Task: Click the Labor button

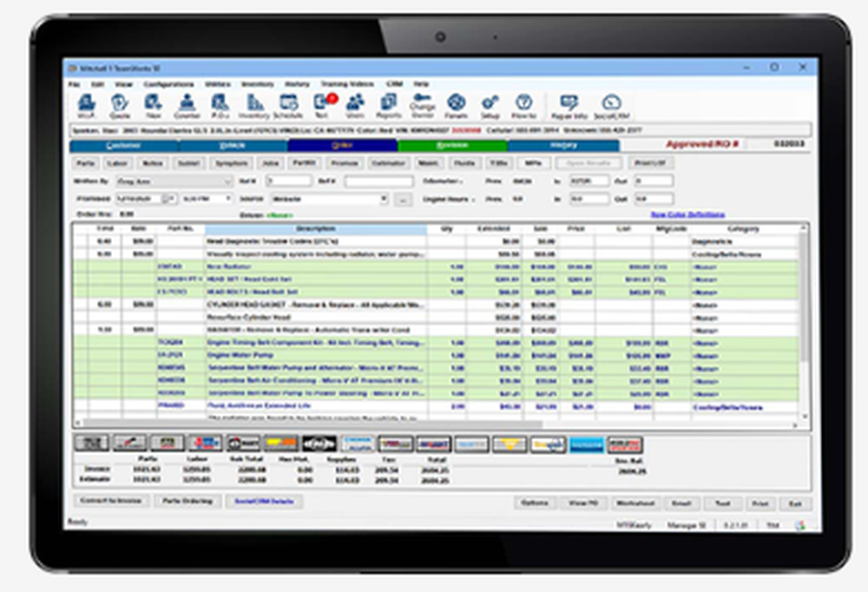Action: tap(117, 163)
